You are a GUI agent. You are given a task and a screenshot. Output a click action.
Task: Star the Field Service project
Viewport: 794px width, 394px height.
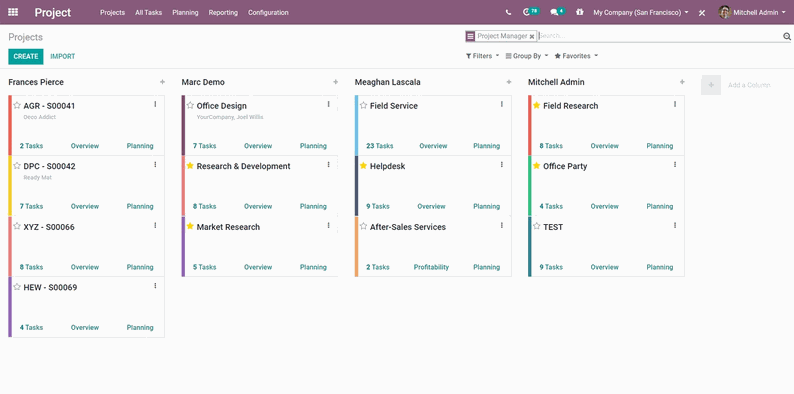click(x=363, y=105)
